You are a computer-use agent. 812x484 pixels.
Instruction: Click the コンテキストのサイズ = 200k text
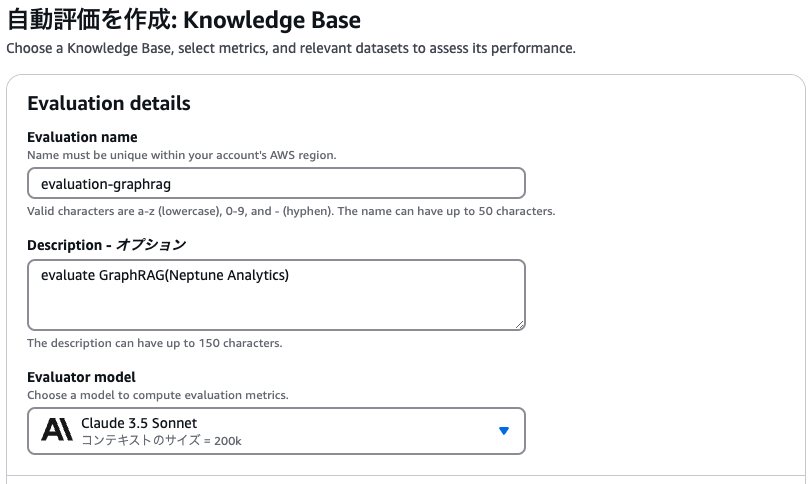pos(161,440)
